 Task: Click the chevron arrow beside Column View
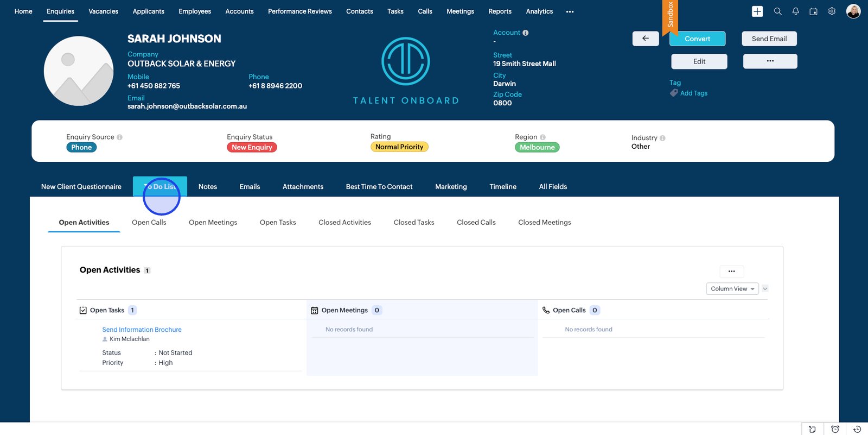coord(765,289)
